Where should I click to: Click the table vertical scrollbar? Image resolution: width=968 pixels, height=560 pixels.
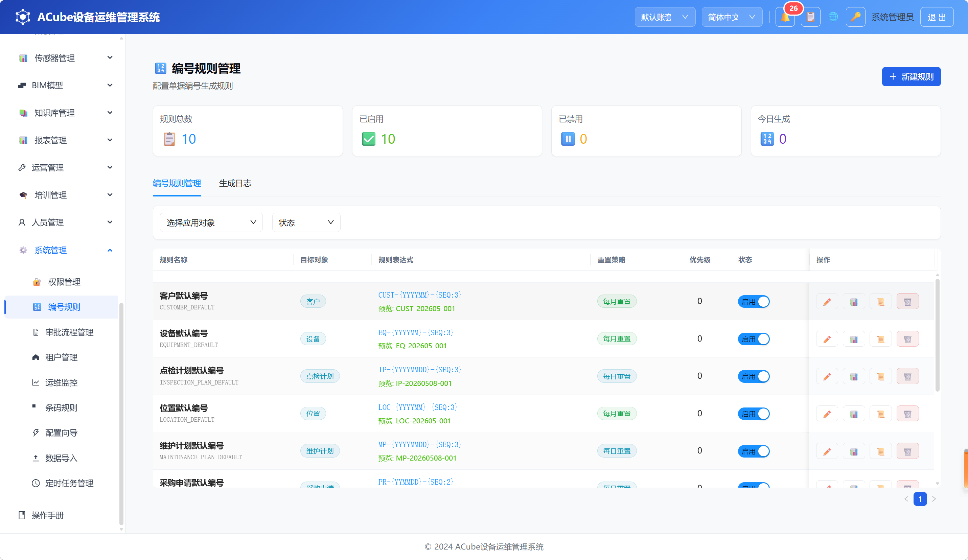pos(937,335)
